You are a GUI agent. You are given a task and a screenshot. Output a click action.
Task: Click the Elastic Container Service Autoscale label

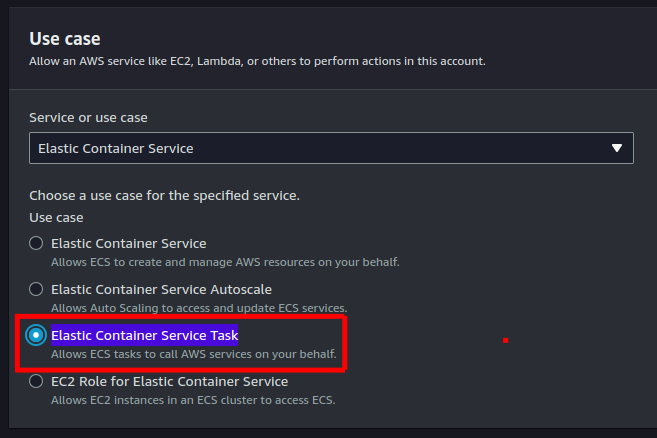[161, 289]
